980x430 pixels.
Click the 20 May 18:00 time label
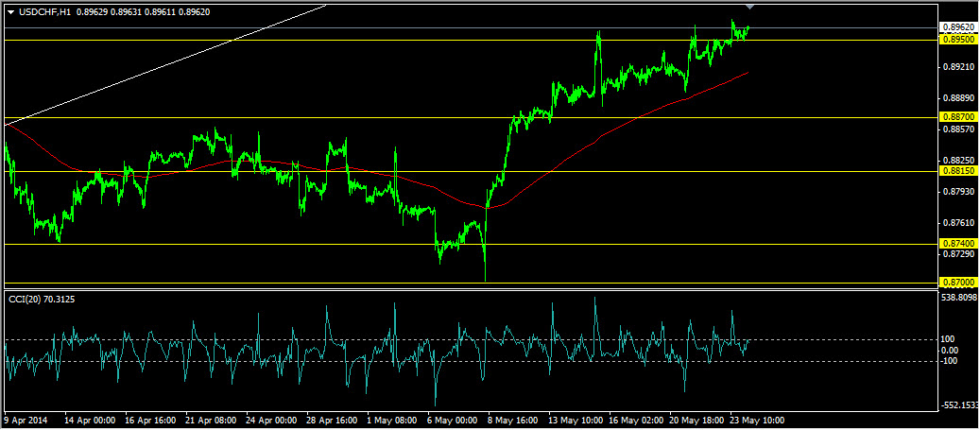coord(697,421)
